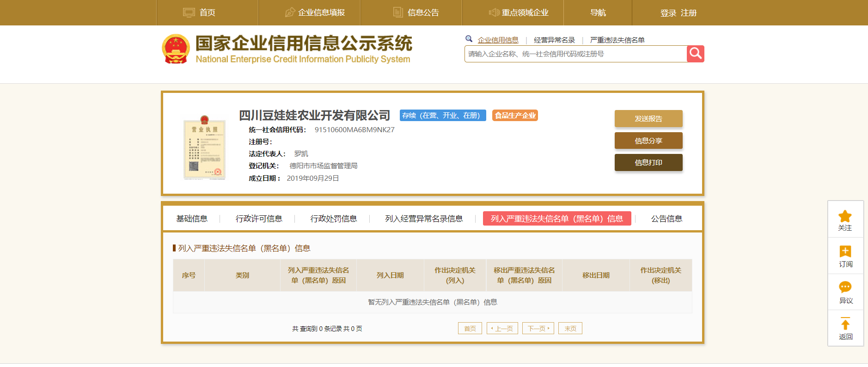Open the business license thumbnail image

[x=204, y=147]
